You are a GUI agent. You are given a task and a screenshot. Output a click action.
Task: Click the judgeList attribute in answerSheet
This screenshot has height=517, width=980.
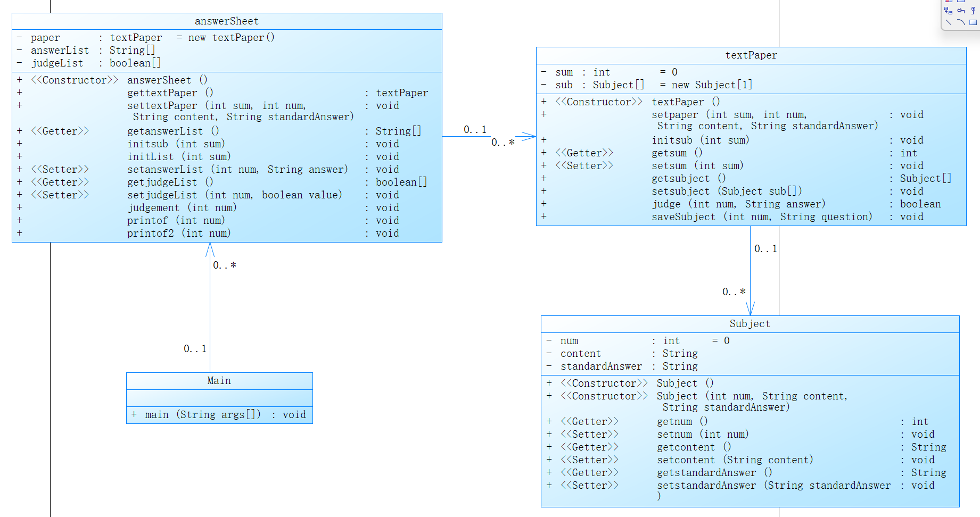57,63
